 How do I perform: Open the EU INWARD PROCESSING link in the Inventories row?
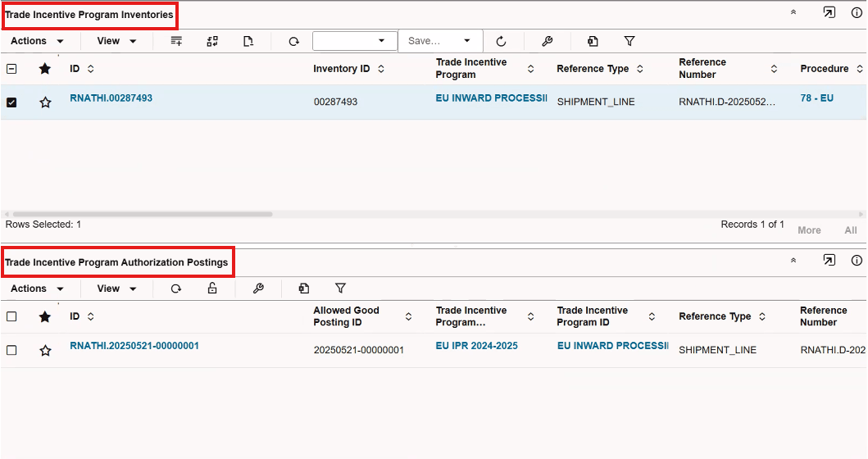pos(491,98)
